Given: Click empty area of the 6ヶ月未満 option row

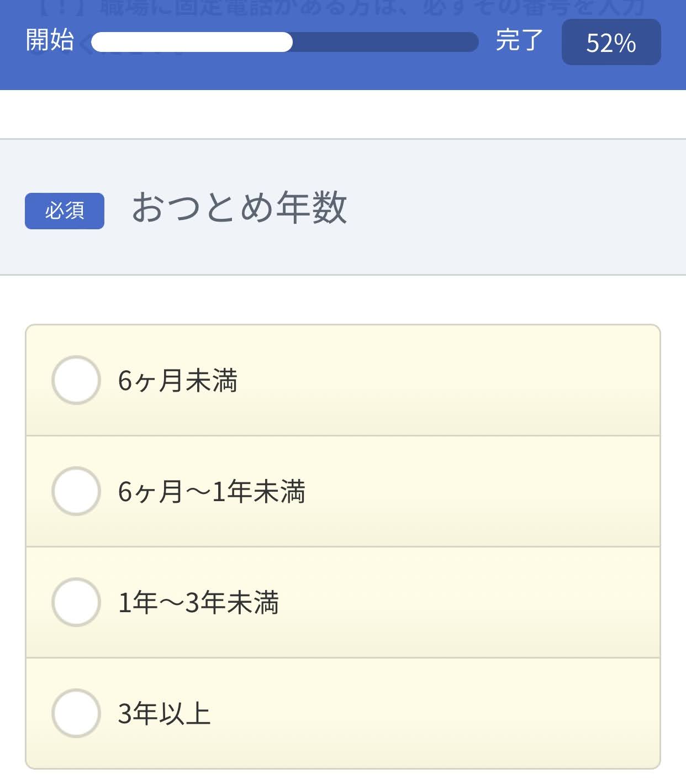Looking at the screenshot, I should (447, 380).
